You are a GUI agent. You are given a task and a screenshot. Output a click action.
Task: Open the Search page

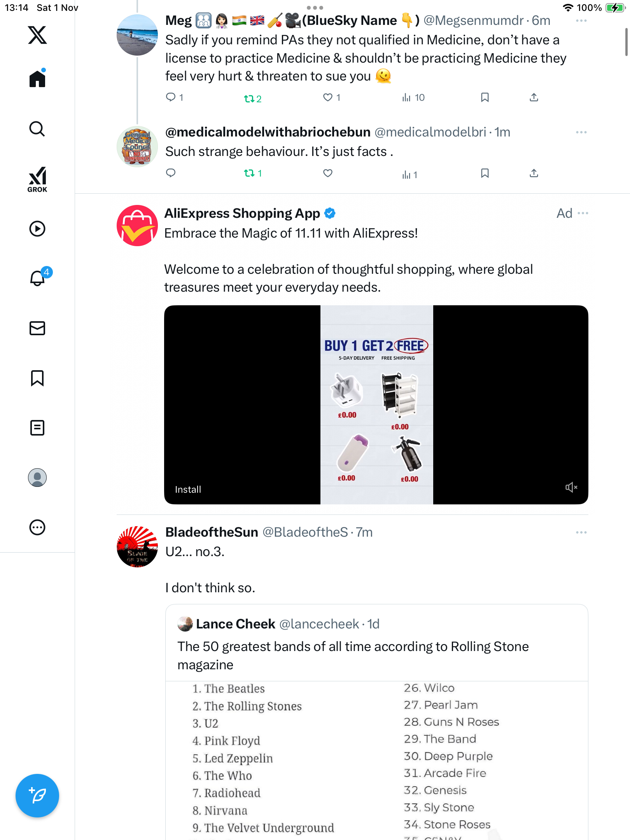coord(37,129)
